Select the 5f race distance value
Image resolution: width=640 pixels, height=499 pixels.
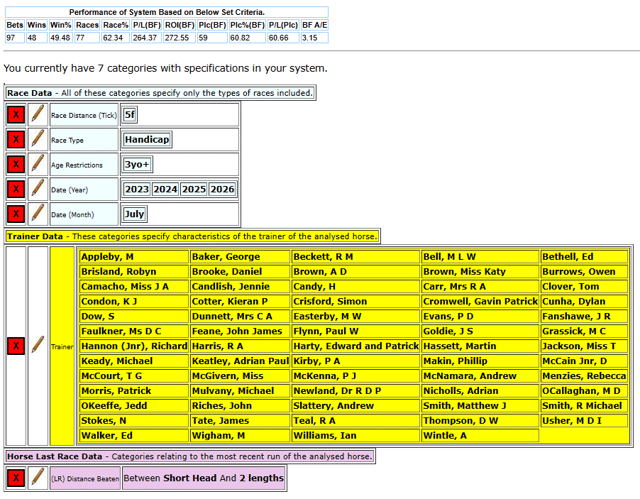click(x=130, y=115)
